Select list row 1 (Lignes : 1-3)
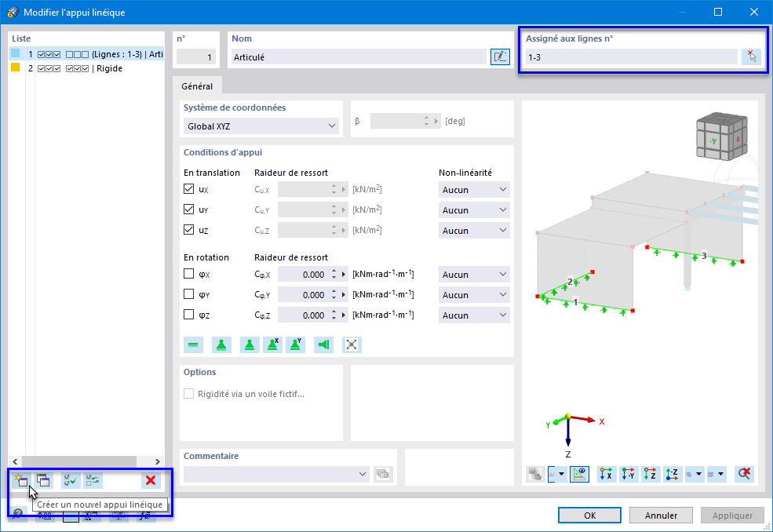Viewport: 773px width, 532px height. [x=87, y=54]
